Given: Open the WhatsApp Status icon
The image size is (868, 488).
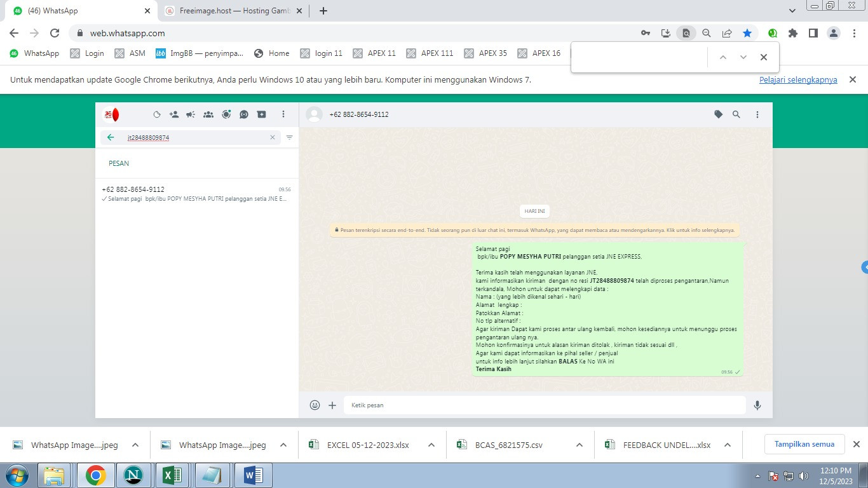Looking at the screenshot, I should coord(157,115).
